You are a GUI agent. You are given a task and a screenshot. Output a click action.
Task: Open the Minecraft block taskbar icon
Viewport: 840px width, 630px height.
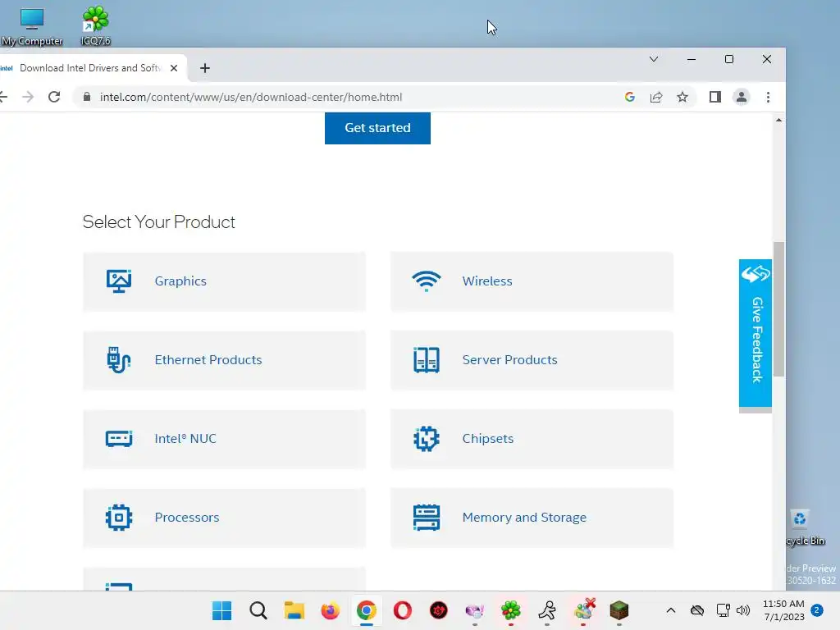(x=619, y=610)
